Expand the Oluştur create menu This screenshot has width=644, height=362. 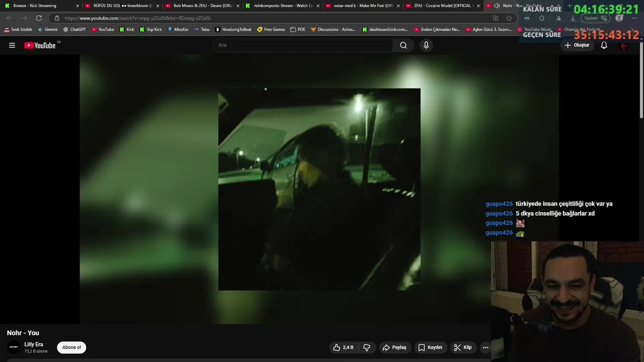pyautogui.click(x=577, y=45)
